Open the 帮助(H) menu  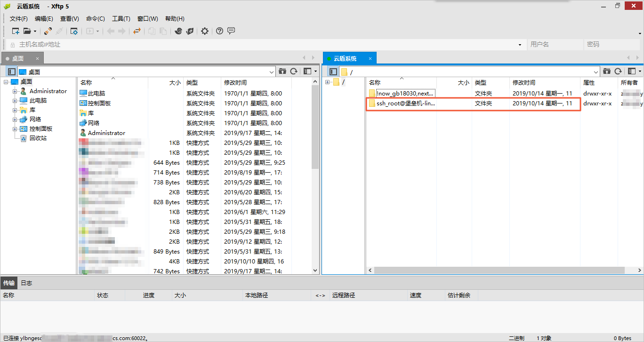click(175, 19)
